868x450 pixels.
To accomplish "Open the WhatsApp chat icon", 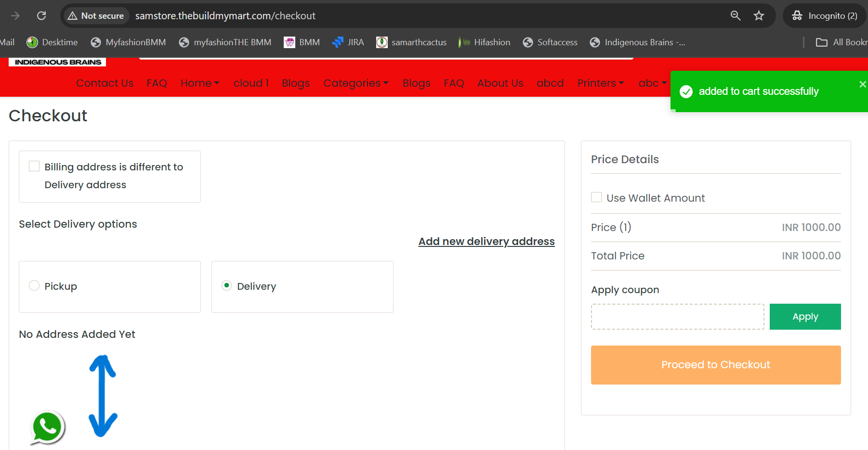I will (x=47, y=427).
